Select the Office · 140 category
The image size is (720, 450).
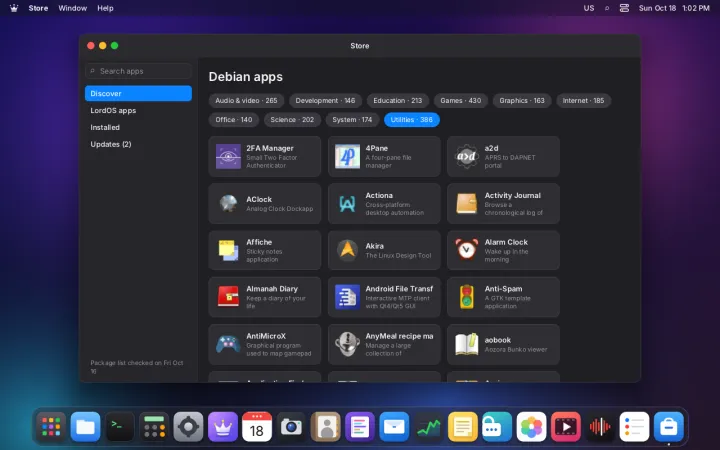(x=234, y=120)
